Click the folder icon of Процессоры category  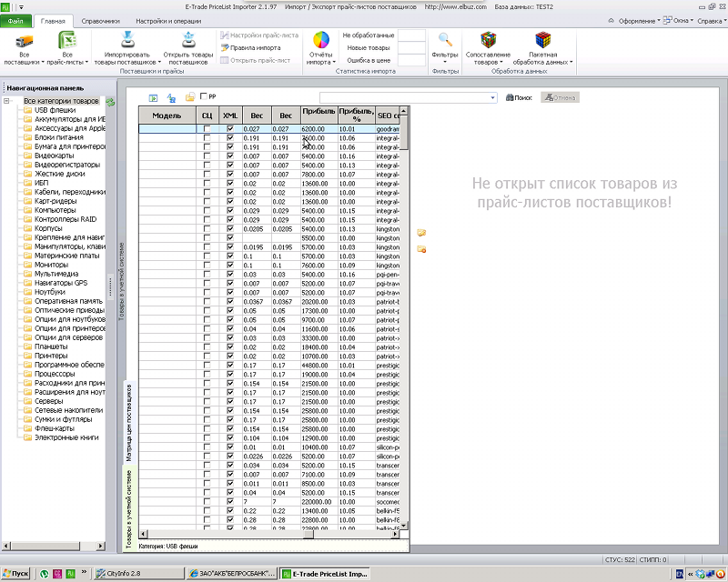point(28,374)
